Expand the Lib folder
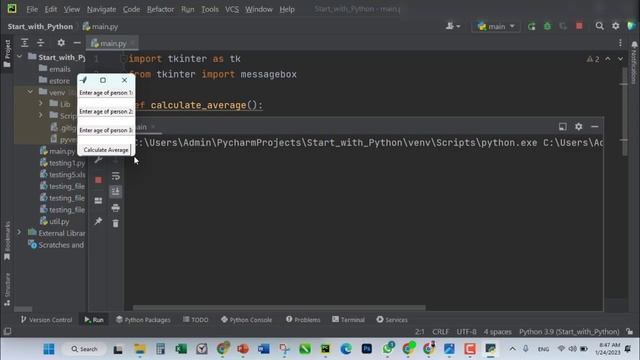640x360 pixels. [x=41, y=104]
